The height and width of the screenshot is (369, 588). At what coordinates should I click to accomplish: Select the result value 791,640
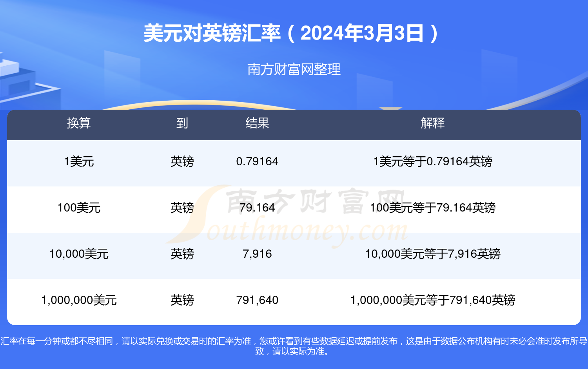click(x=257, y=300)
